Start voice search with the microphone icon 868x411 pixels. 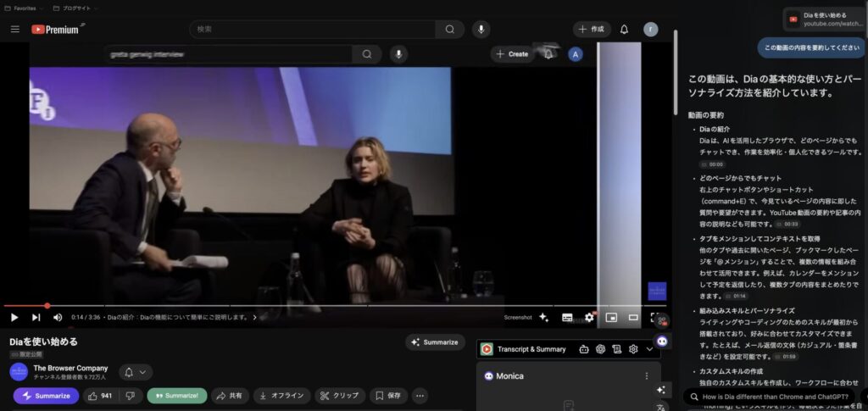tap(481, 30)
